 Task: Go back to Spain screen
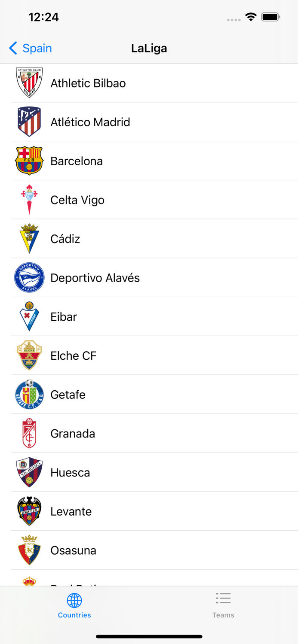30,48
